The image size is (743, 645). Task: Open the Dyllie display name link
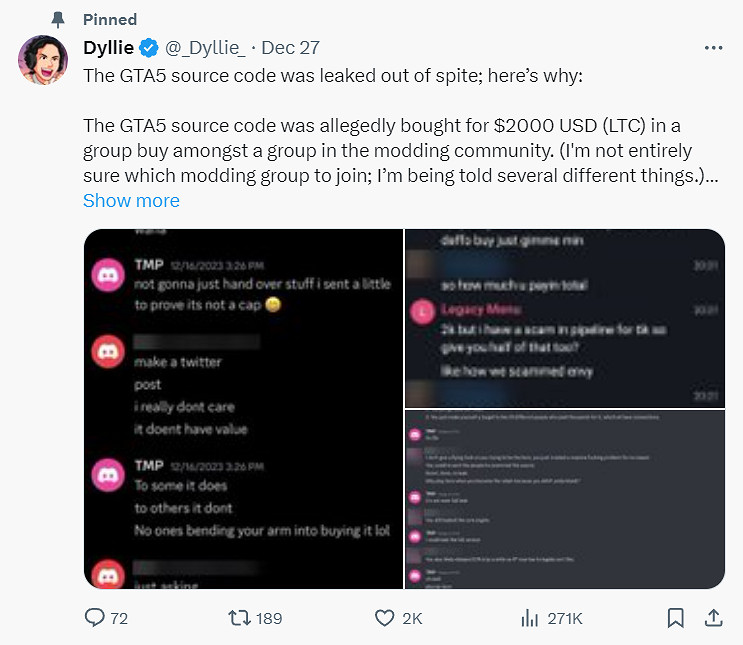click(x=108, y=47)
